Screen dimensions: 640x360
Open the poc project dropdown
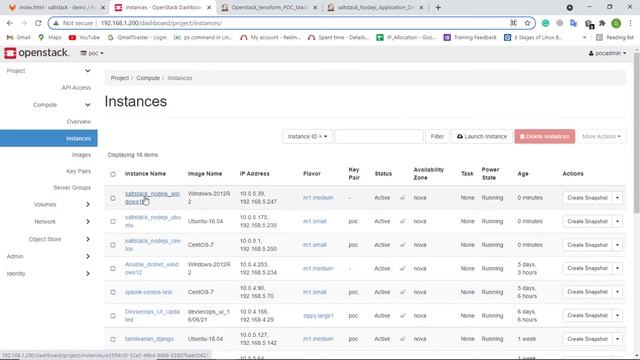pos(92,53)
